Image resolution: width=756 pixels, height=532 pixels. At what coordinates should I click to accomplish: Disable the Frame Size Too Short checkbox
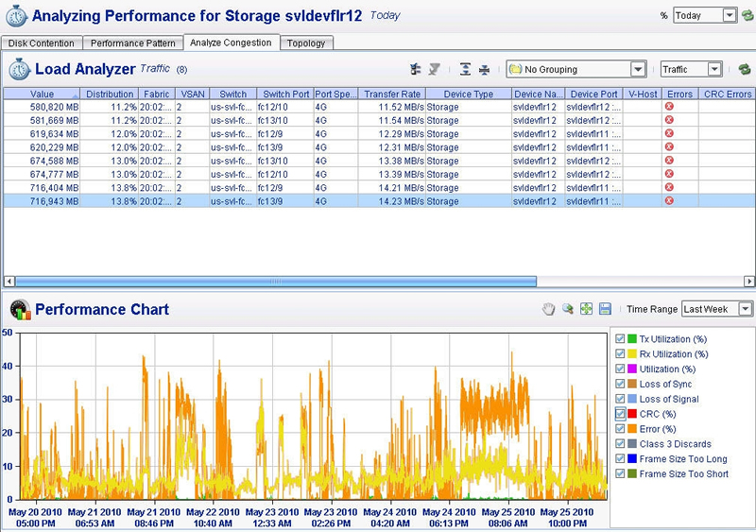620,474
